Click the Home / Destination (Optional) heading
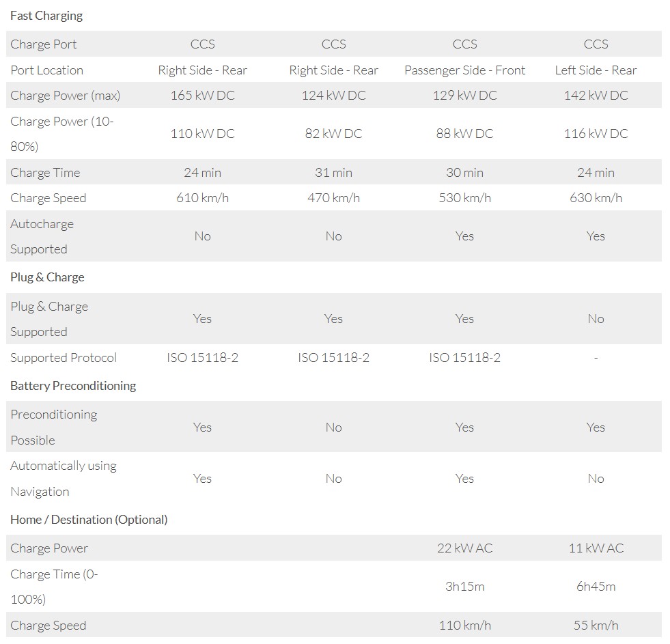The height and width of the screenshot is (644, 670). tap(89, 520)
